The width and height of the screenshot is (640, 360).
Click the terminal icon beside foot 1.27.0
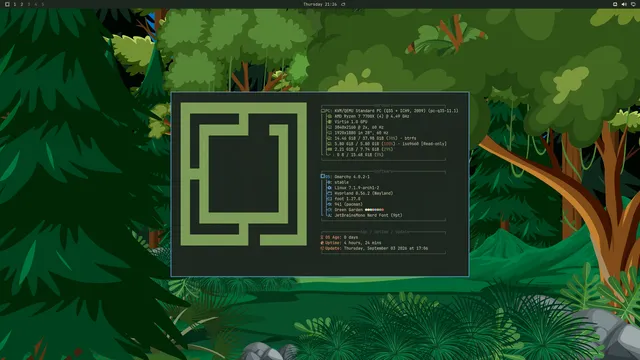[329, 199]
